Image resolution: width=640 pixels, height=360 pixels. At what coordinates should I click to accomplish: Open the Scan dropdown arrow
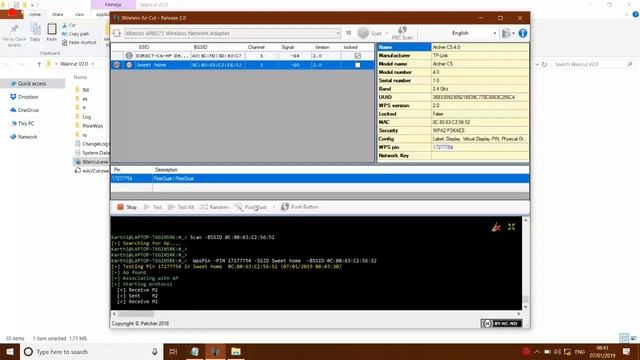tap(387, 33)
